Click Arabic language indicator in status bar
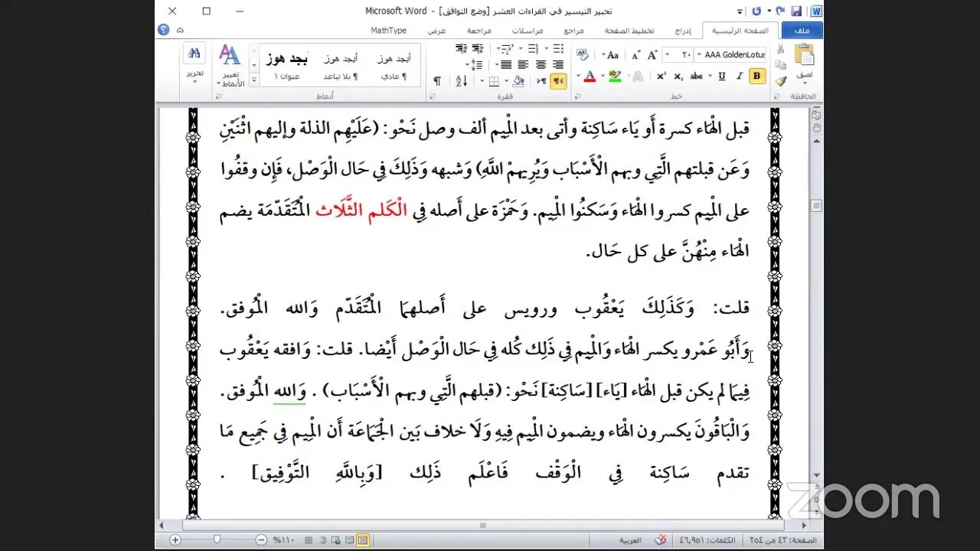Screen dimensions: 980x551 630,540
